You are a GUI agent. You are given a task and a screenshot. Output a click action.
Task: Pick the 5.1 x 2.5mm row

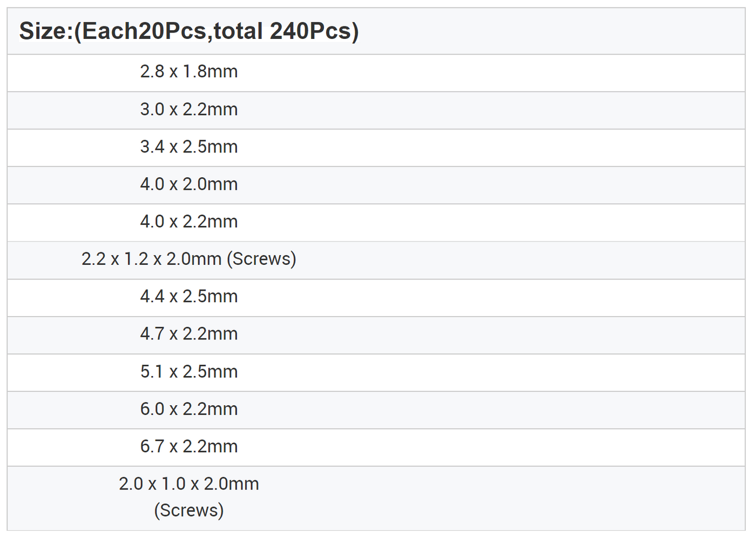[189, 372]
